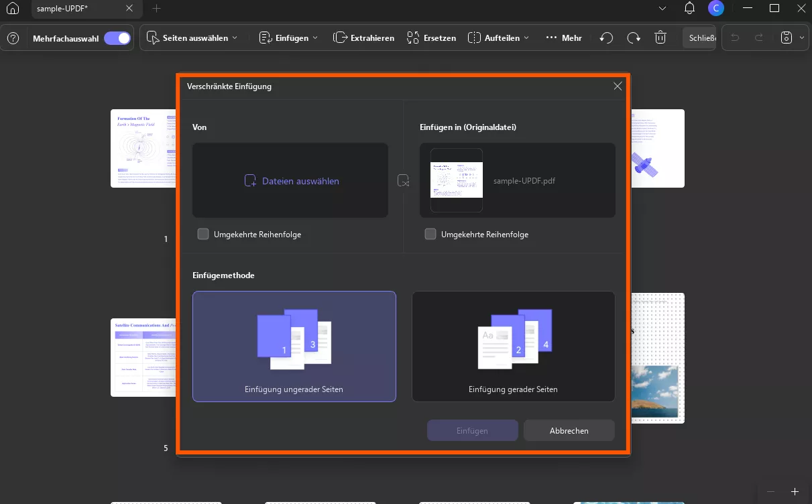812x504 pixels.
Task: Rotate pages counterclockwise
Action: click(x=606, y=38)
